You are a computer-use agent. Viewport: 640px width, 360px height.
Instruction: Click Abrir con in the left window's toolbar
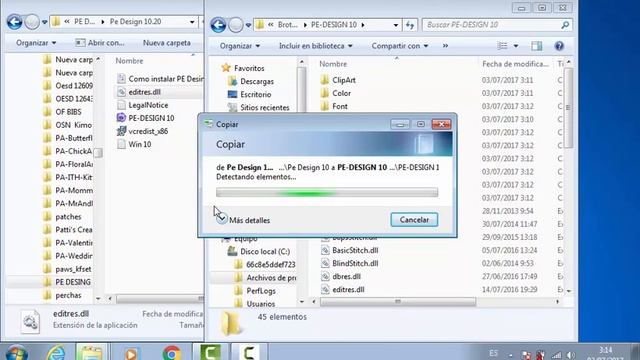[x=100, y=43]
